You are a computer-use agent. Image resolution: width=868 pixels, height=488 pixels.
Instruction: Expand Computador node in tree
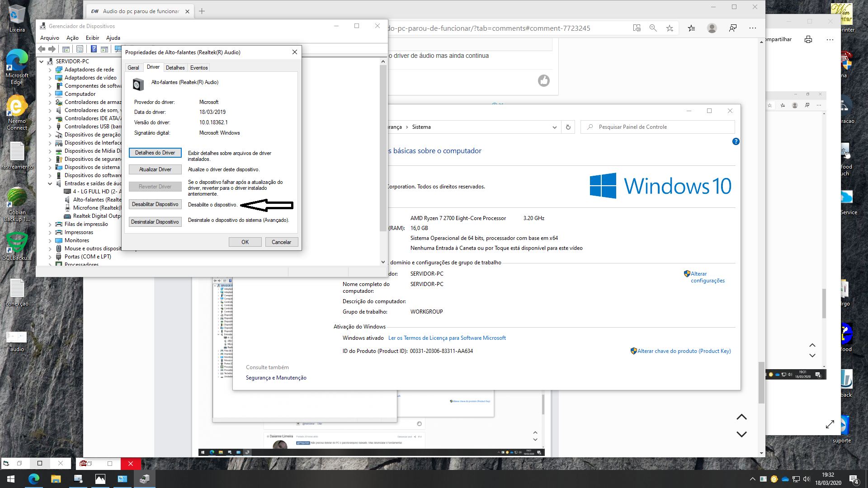50,94
